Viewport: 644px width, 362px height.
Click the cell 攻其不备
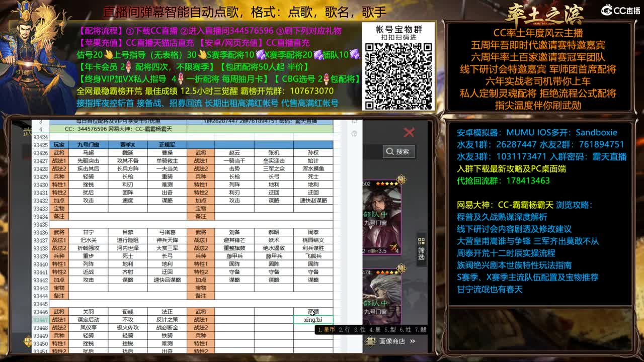pos(127,161)
